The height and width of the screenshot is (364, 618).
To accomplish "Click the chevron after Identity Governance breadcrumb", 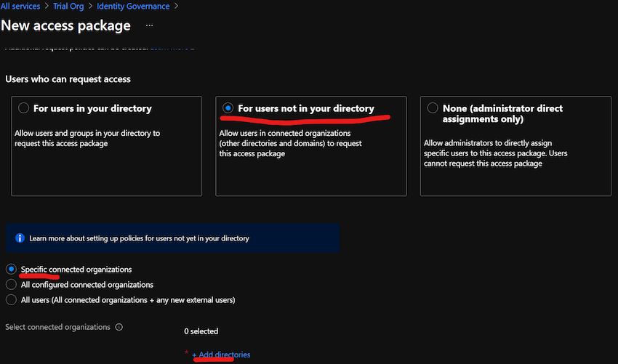I will click(176, 7).
